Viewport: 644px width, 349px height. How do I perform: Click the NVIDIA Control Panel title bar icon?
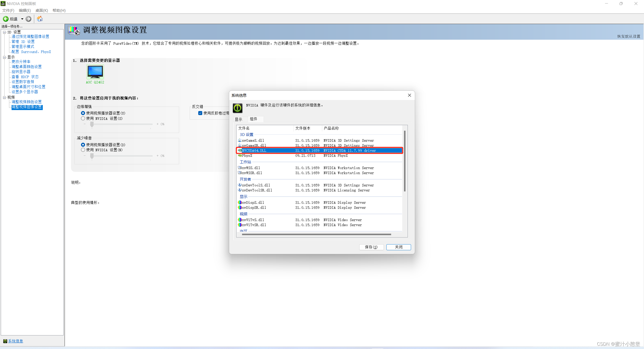click(x=3, y=4)
